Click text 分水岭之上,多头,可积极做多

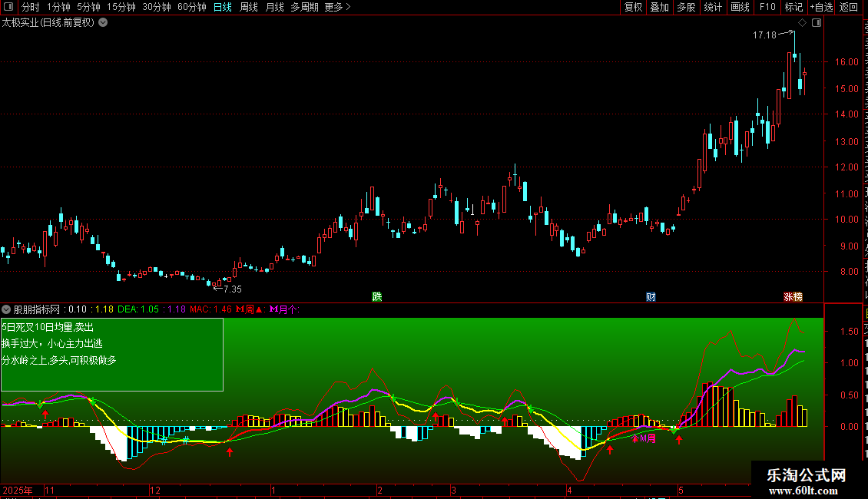coord(58,360)
